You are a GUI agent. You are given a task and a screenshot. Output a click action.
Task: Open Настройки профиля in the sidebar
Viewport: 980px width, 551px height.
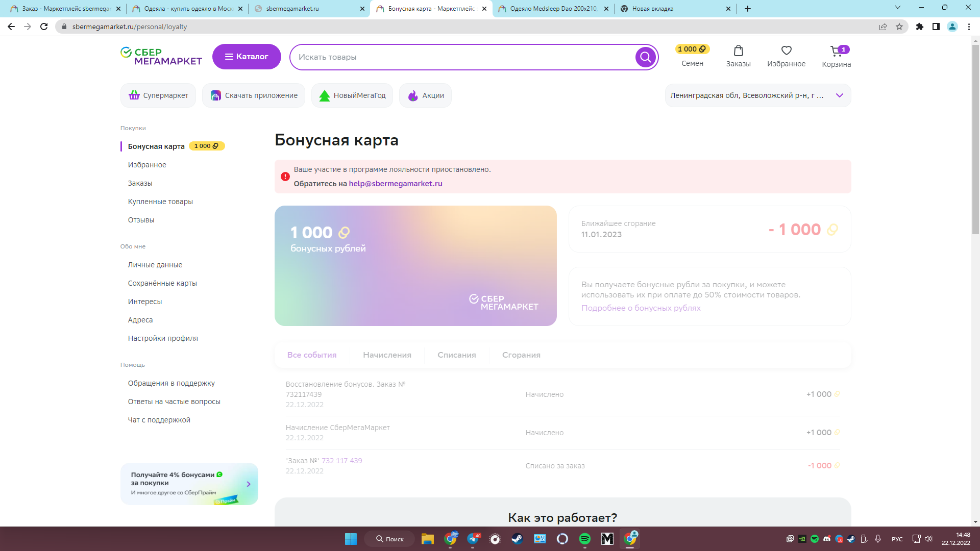163,338
